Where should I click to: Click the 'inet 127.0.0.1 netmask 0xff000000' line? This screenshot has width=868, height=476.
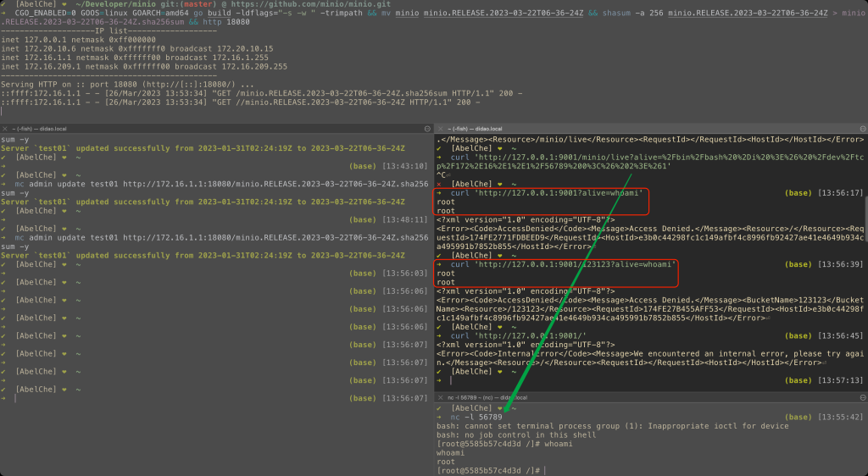click(78, 40)
